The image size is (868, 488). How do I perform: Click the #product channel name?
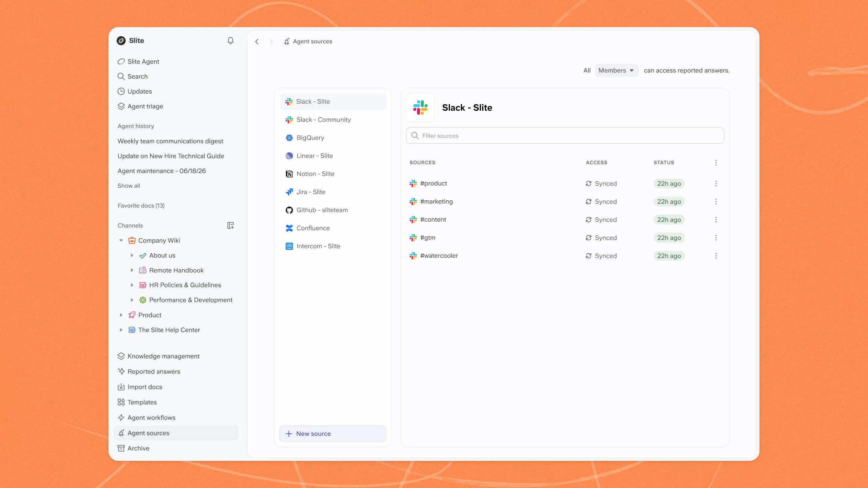coord(434,183)
